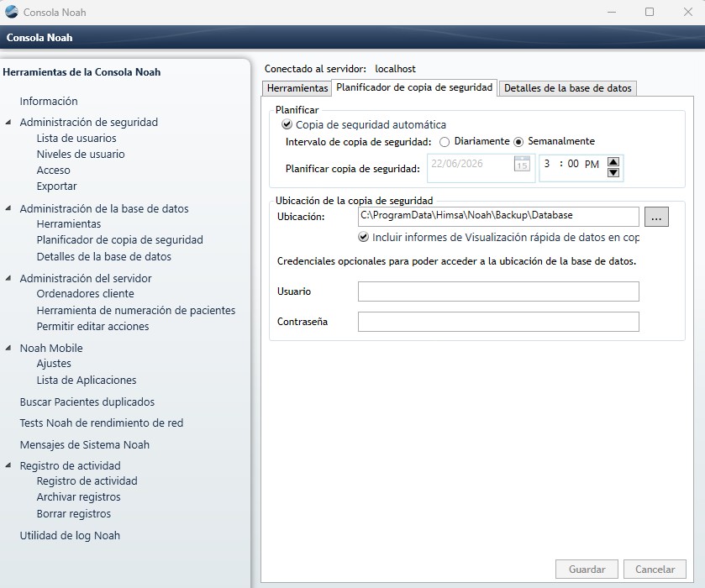This screenshot has width=705, height=588.
Task: Toggle Incluir informes de Visualización rápida checkbox
Action: tap(363, 237)
